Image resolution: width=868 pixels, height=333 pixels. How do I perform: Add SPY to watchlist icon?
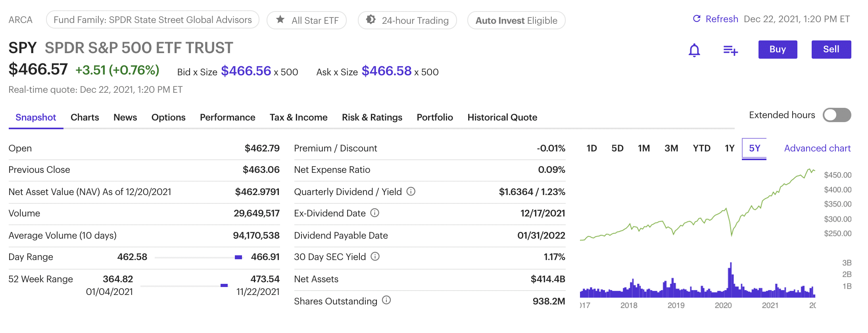click(x=730, y=50)
